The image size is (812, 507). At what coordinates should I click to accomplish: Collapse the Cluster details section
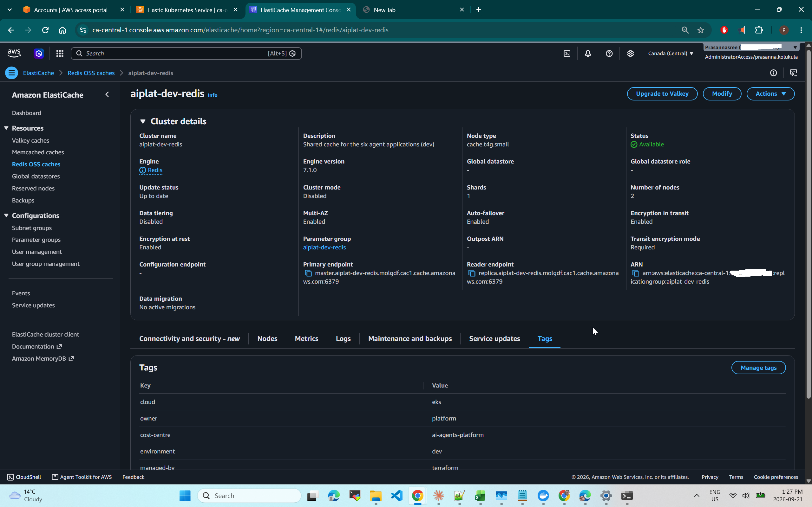pos(143,121)
